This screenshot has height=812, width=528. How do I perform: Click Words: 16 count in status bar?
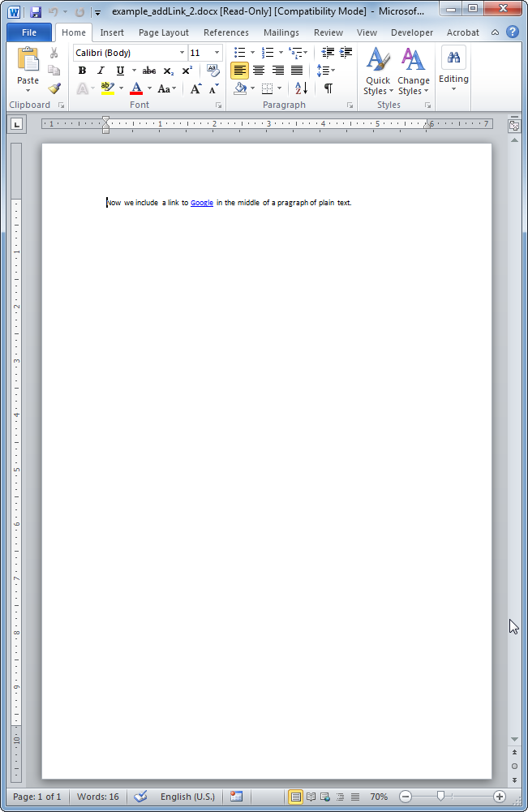pyautogui.click(x=98, y=797)
